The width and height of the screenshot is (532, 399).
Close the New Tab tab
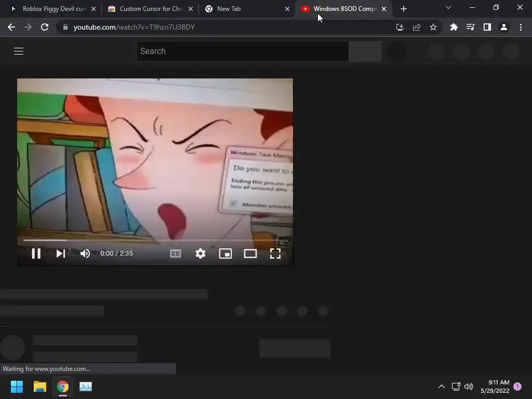(x=287, y=9)
